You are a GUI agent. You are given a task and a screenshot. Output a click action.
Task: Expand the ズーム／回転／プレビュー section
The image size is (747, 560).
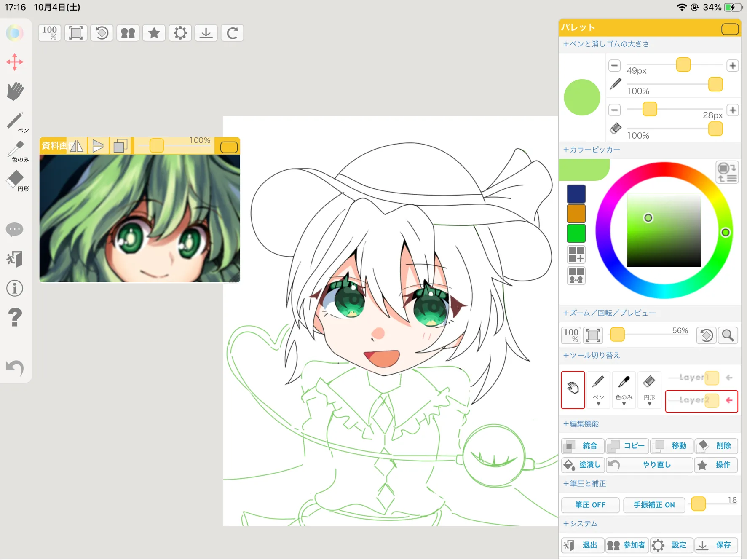pos(609,313)
